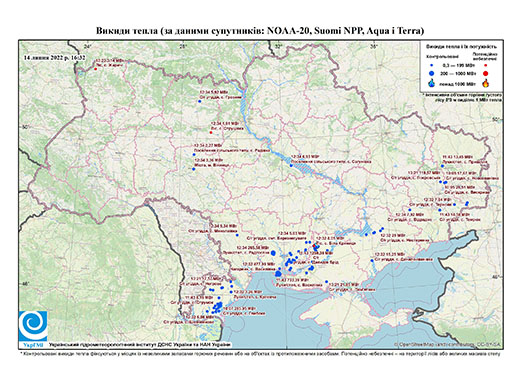
Task: Click the map title about heat emissions
Action: click(x=260, y=31)
